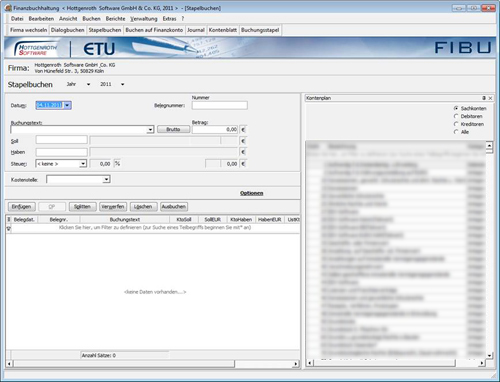
Task: Click the Euro icon next to Soll row
Action: (243, 141)
